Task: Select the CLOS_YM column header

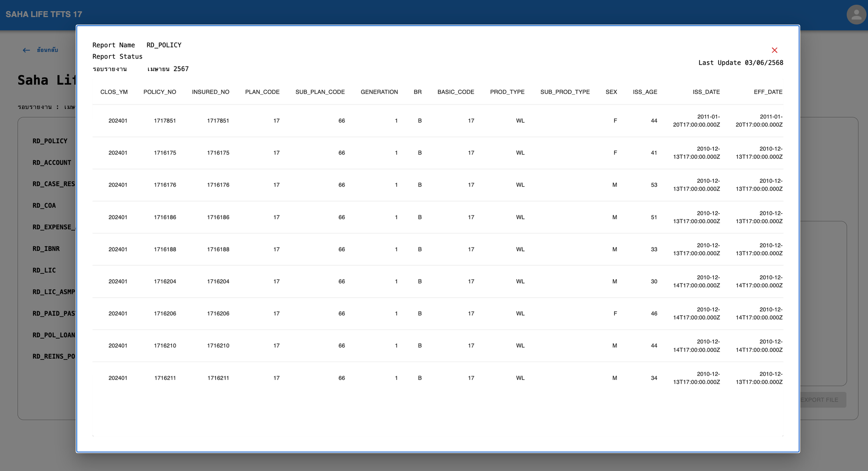Action: pos(114,92)
